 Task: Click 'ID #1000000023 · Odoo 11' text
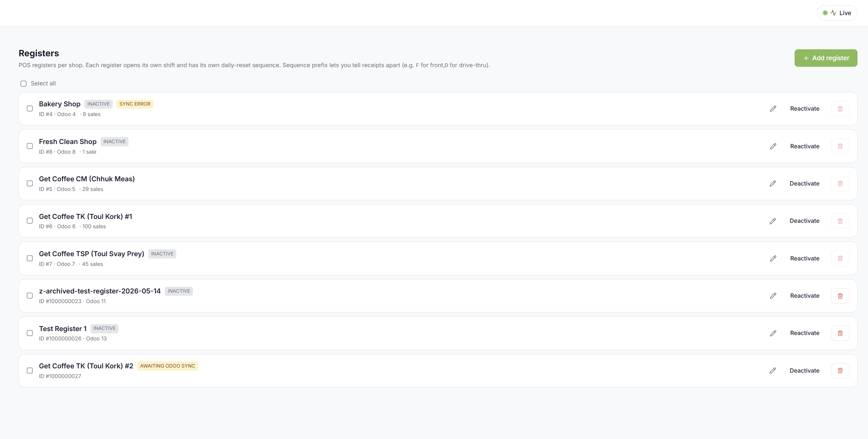72,301
